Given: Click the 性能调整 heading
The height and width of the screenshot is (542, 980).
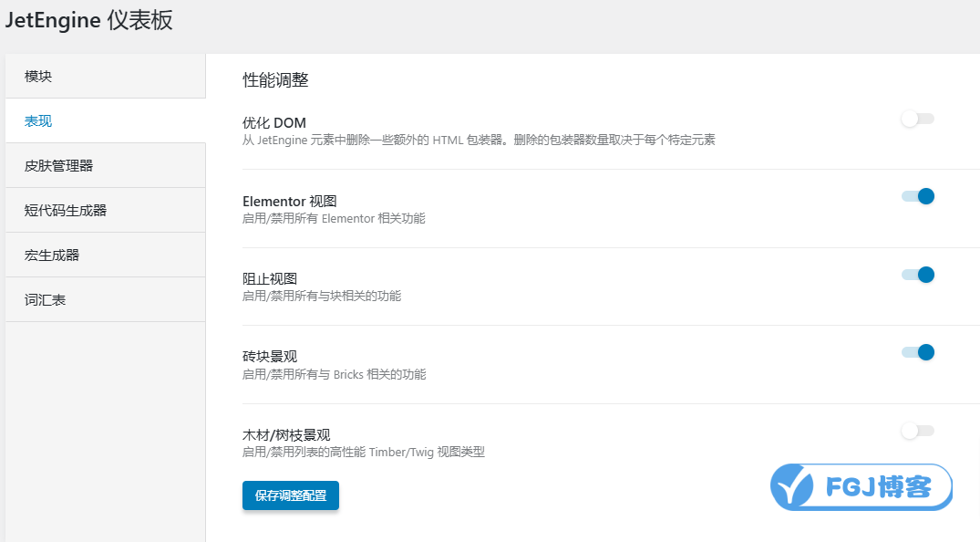Looking at the screenshot, I should pyautogui.click(x=275, y=80).
